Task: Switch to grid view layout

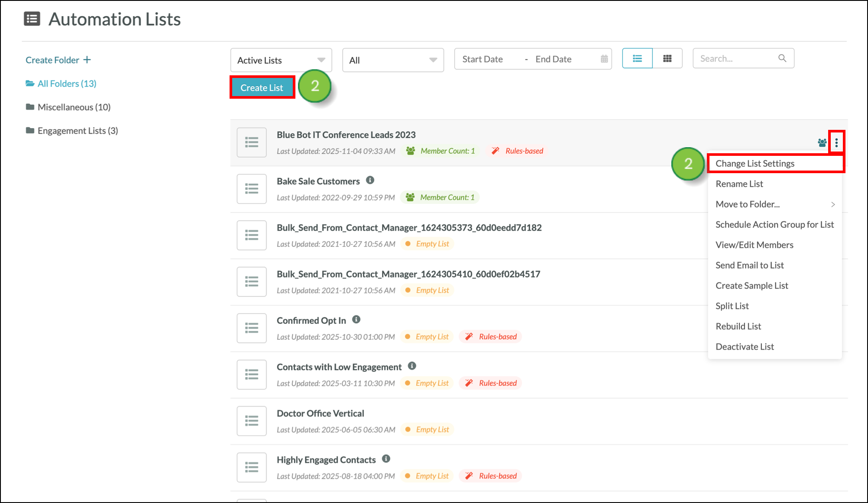Action: click(x=667, y=58)
